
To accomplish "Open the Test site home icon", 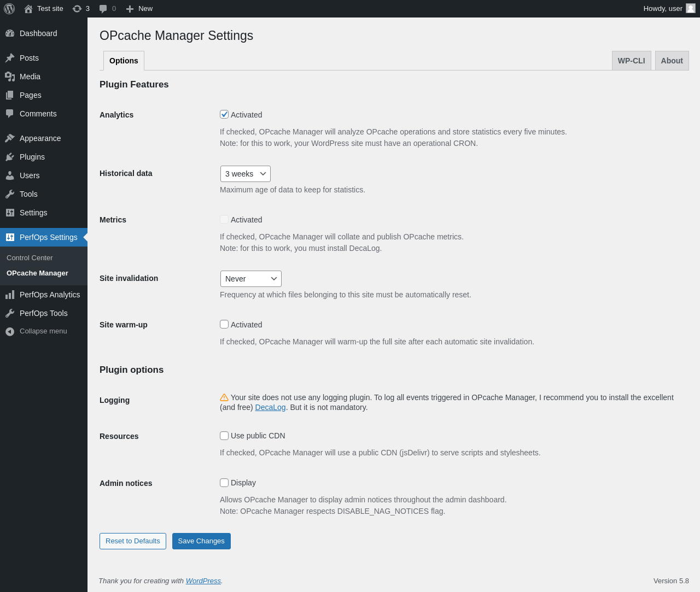I will tap(28, 9).
